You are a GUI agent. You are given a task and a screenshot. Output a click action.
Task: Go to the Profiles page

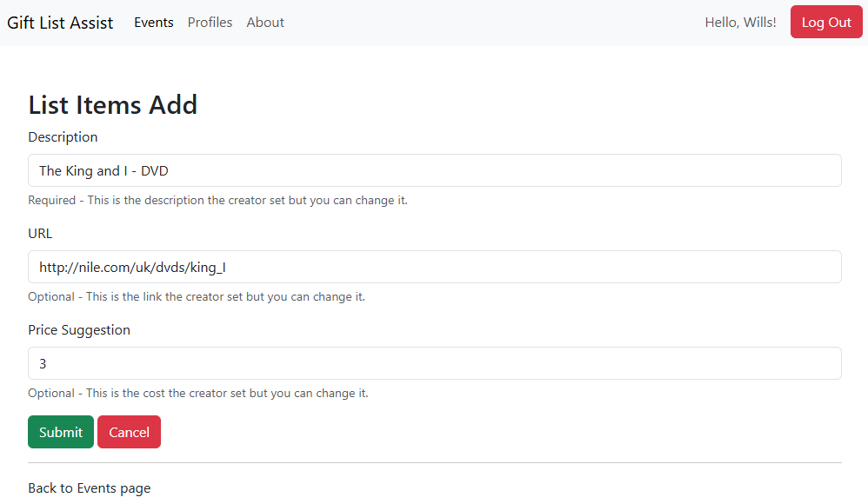[210, 23]
